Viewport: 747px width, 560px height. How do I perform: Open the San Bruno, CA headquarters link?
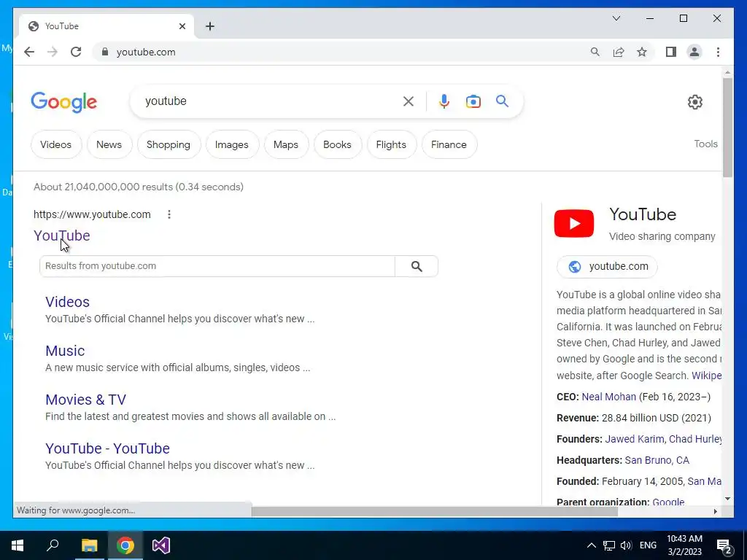pos(657,461)
